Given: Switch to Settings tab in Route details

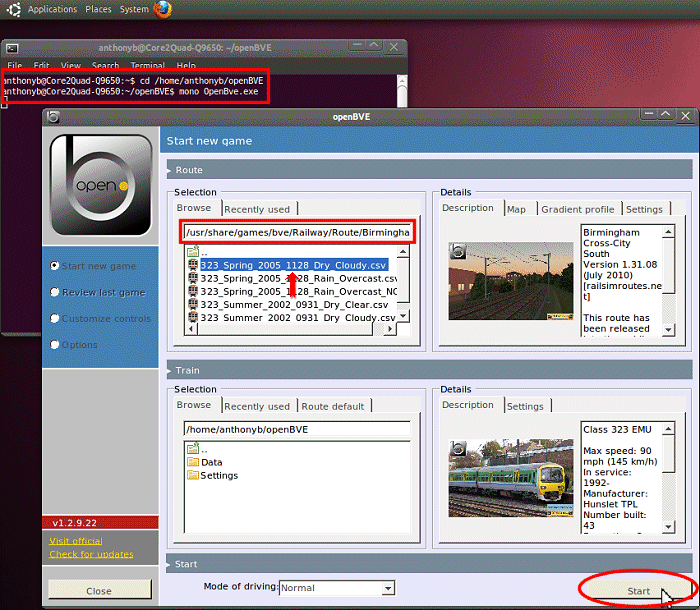Looking at the screenshot, I should (x=644, y=209).
